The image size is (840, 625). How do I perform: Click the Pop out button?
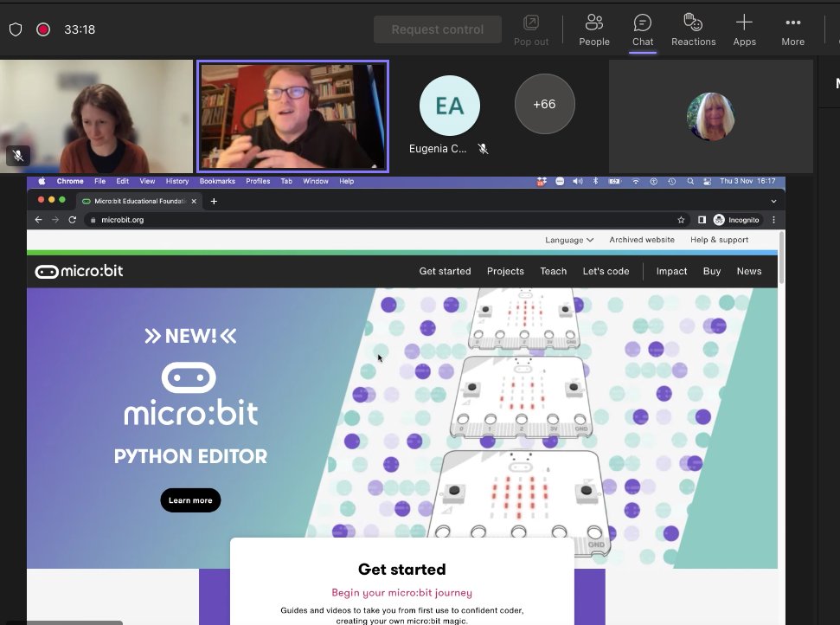point(531,30)
